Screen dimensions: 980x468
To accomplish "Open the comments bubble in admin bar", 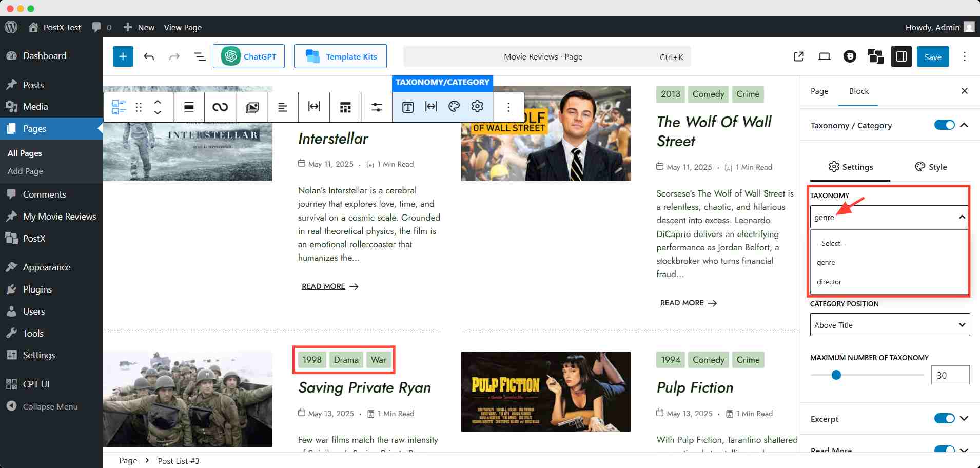I will [101, 27].
